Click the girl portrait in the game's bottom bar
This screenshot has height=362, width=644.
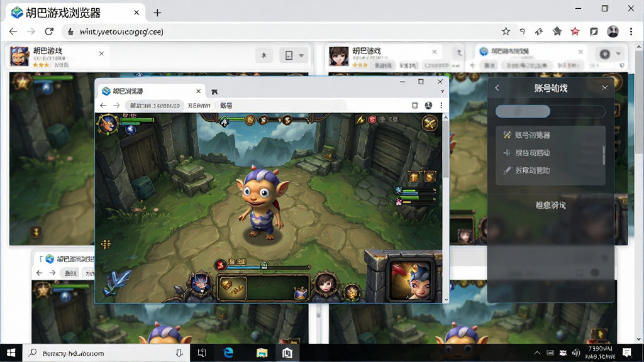pos(325,283)
